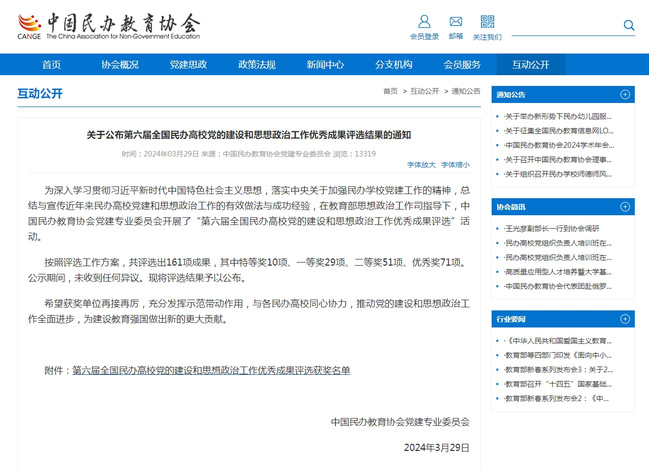649x469 pixels.
Task: Click the CANGE association logo
Action: (x=108, y=25)
